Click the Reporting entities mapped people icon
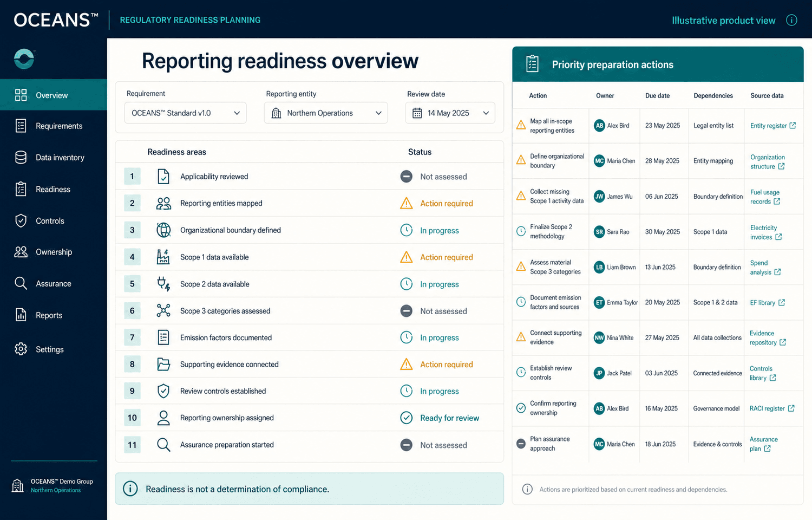Screen dimensions: 812x520 [163, 203]
